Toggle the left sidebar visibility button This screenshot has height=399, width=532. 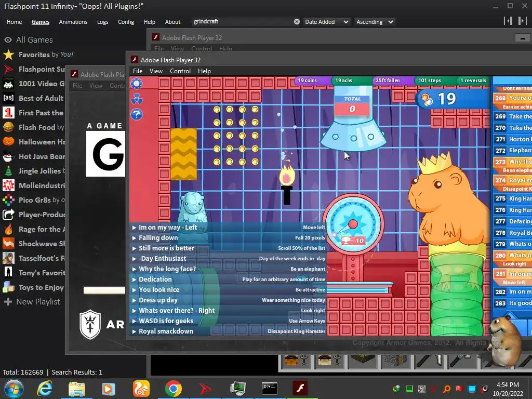508,21
